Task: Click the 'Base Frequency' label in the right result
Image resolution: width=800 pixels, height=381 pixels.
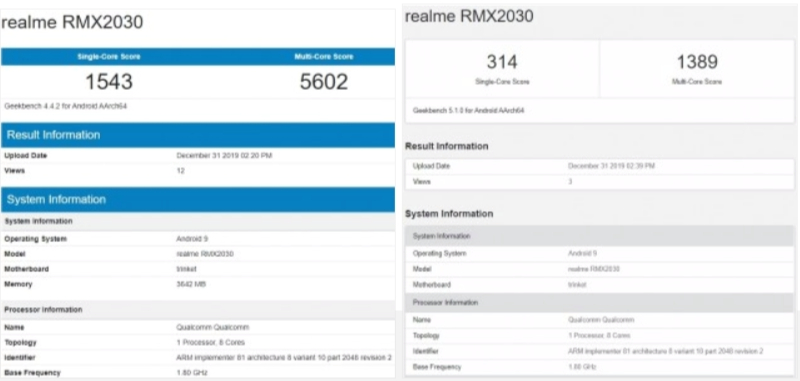Action: [437, 367]
